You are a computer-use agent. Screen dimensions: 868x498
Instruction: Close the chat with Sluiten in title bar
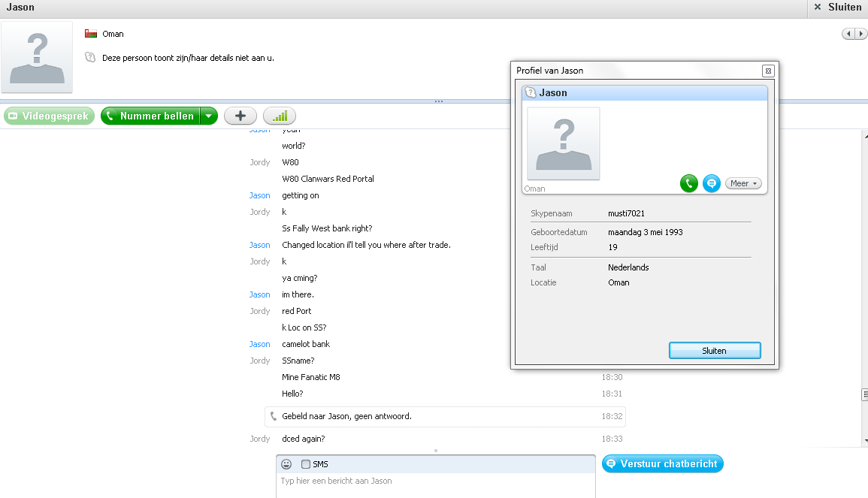(838, 8)
